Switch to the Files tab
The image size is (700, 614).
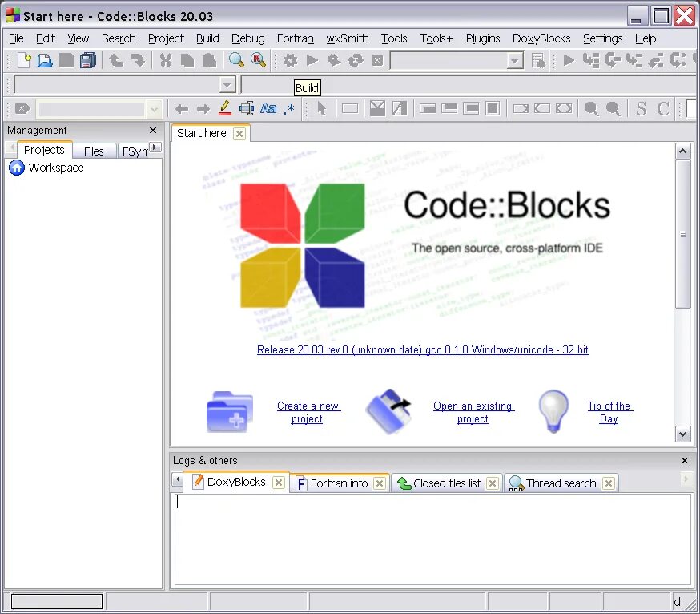pos(94,151)
